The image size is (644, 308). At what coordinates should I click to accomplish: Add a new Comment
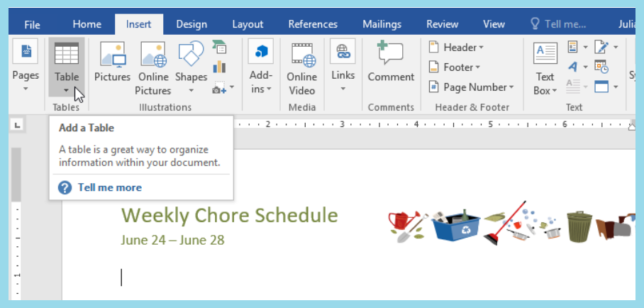[391, 62]
